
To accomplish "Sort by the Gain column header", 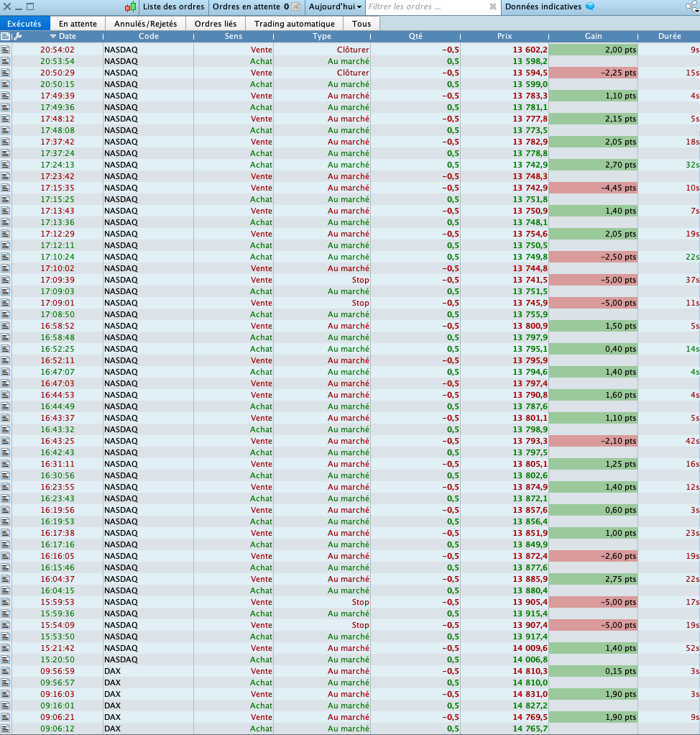I will (593, 36).
